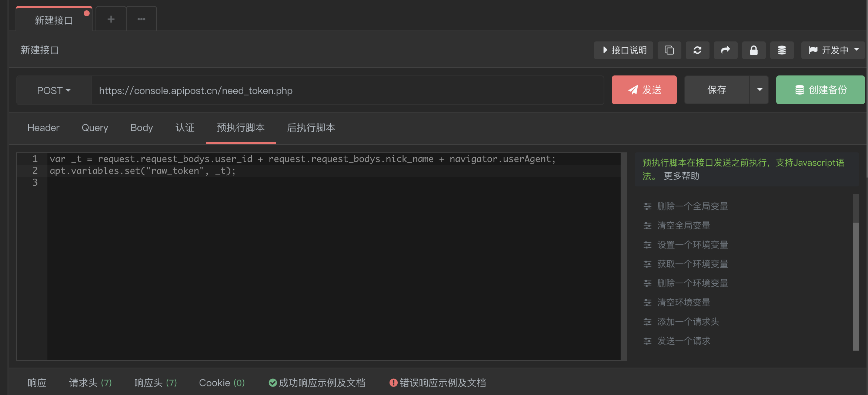This screenshot has width=868, height=395.
Task: Switch to the Query tab
Action: coord(95,128)
